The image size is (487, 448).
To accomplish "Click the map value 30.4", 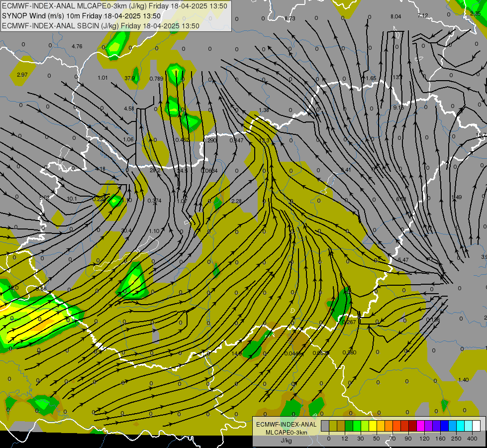I will (126, 230).
